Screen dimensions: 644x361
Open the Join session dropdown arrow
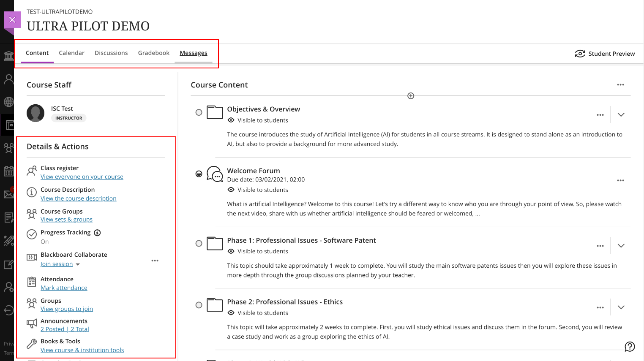point(78,265)
